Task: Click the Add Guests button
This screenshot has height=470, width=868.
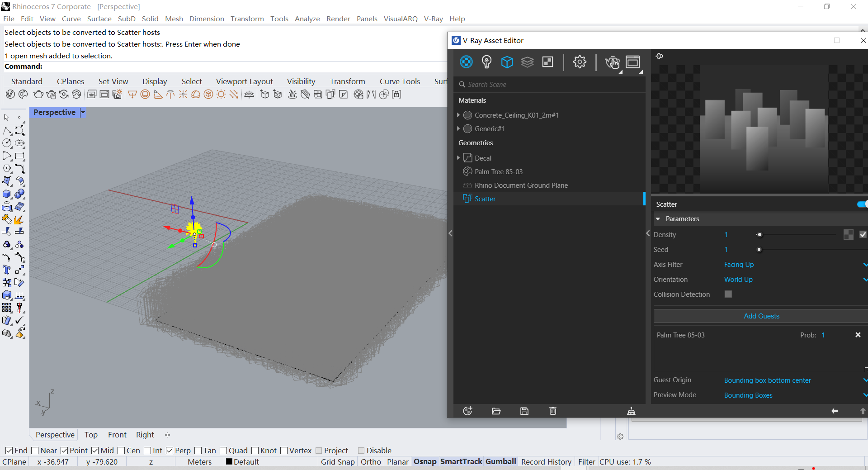Action: 761,316
